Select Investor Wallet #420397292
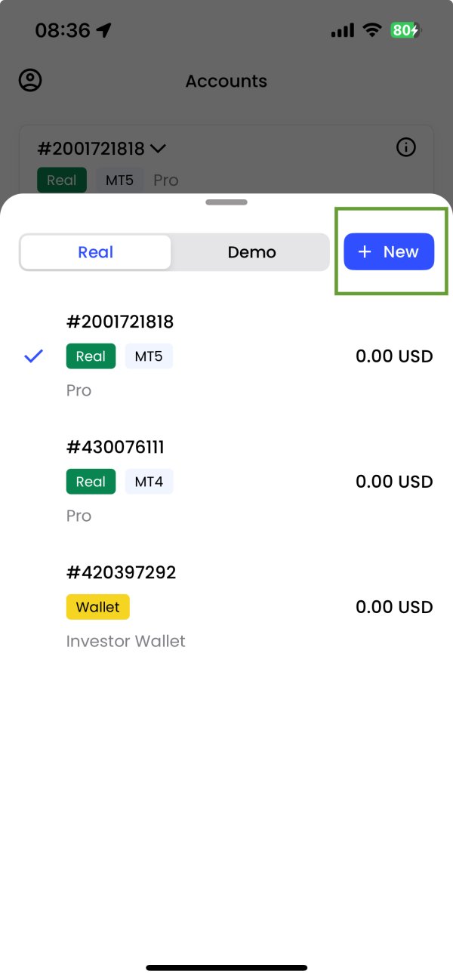Viewport: 453px width, 980px height. pos(226,606)
